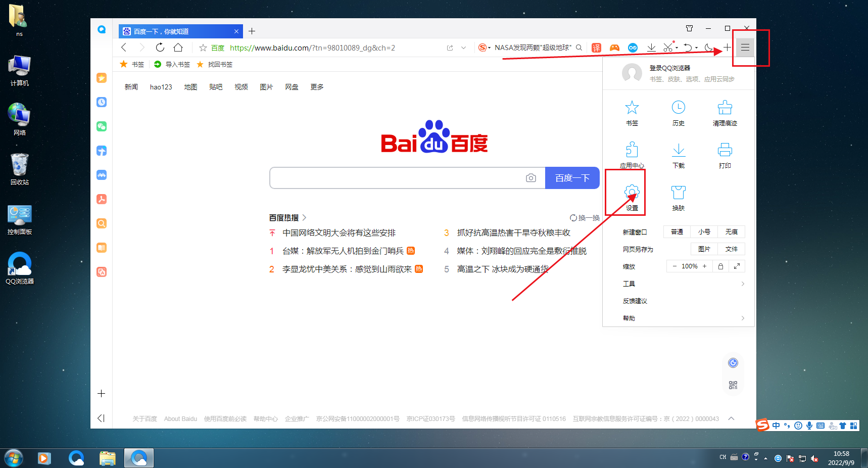Click 找回书签 in bookmarks bar
The image size is (868, 468).
point(215,64)
